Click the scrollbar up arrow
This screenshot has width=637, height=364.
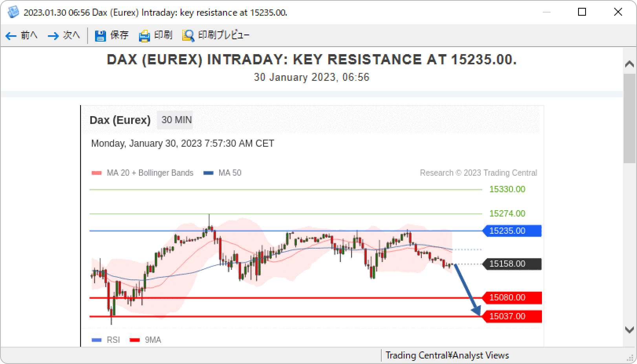click(x=630, y=64)
